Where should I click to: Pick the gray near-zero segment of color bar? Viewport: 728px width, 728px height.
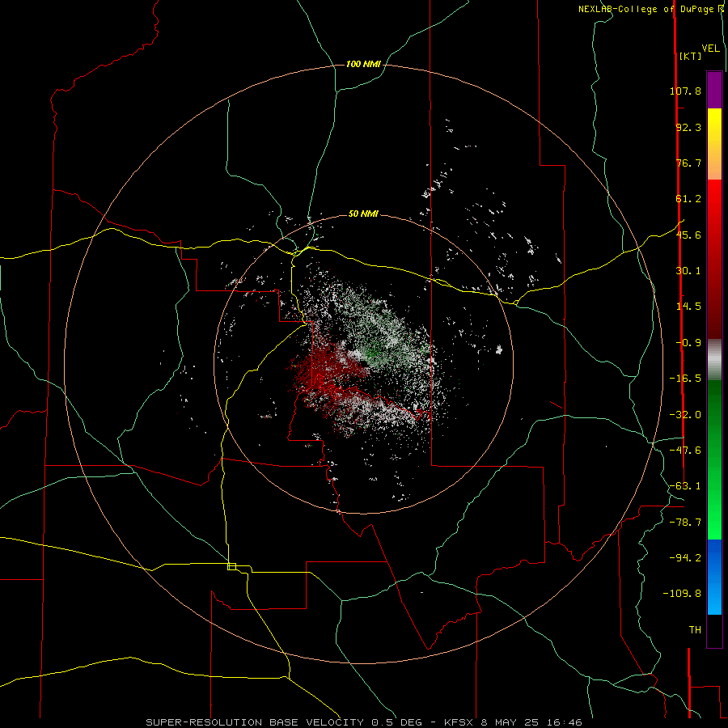tap(714, 359)
